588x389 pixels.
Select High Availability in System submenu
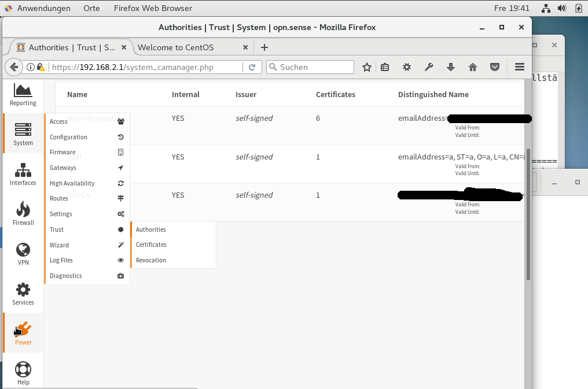tap(87, 183)
